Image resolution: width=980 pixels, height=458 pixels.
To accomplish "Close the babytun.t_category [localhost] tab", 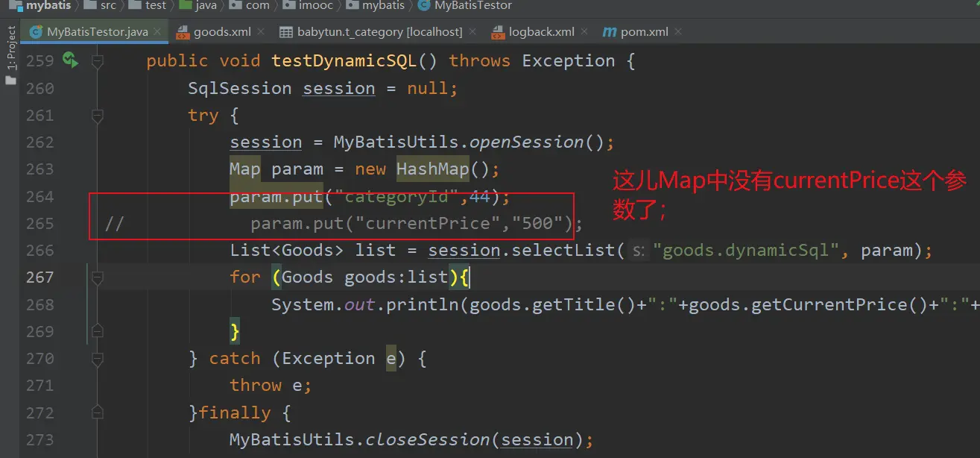I will [x=472, y=32].
